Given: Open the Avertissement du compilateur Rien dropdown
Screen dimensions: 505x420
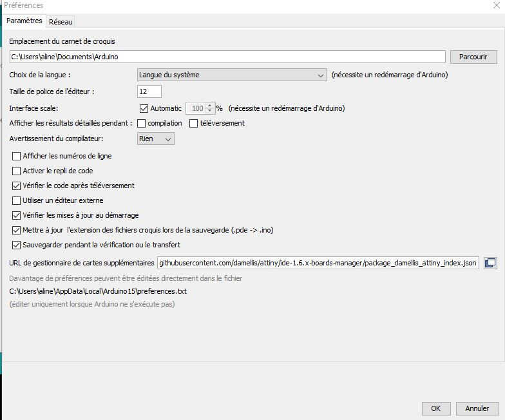Looking at the screenshot, I should (156, 139).
